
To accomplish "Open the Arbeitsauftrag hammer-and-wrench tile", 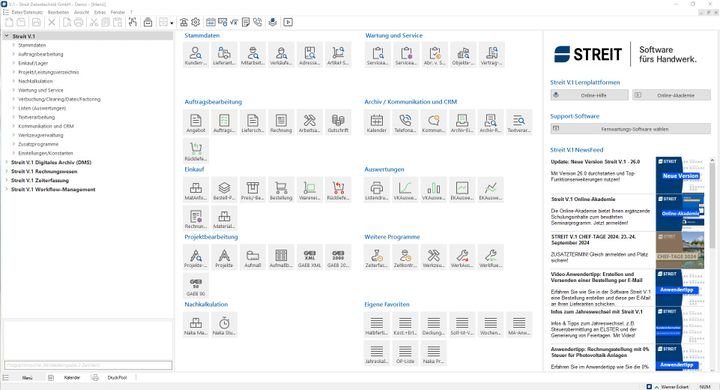I will pos(309,123).
